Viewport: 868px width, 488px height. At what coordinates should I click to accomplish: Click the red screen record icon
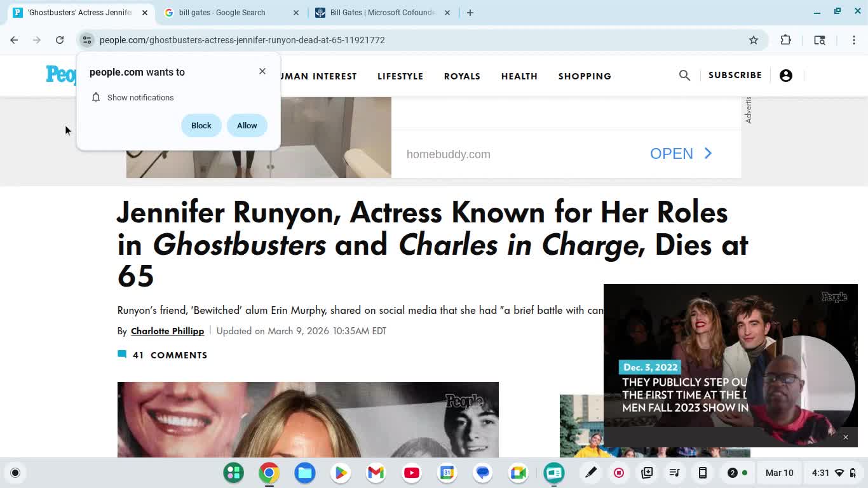pyautogui.click(x=618, y=473)
